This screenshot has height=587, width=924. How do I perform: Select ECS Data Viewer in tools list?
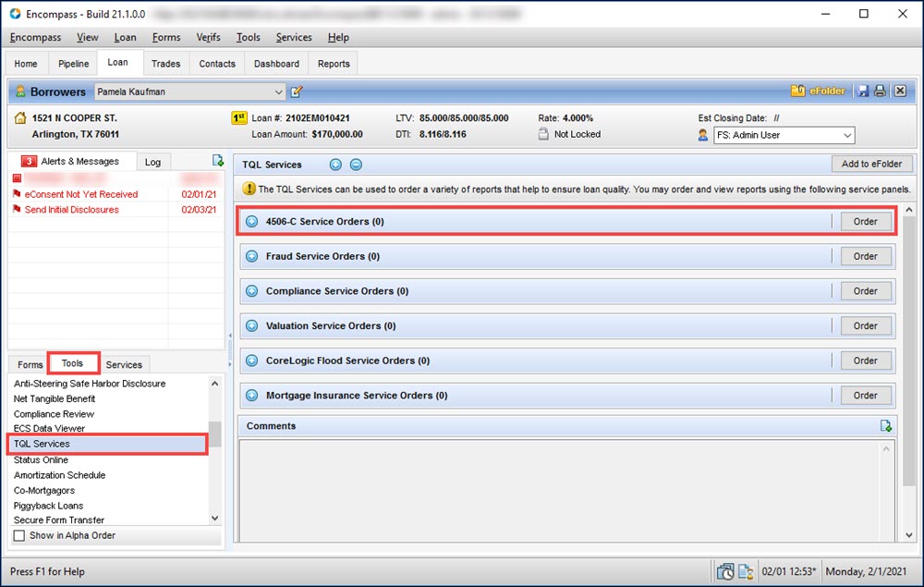point(49,428)
